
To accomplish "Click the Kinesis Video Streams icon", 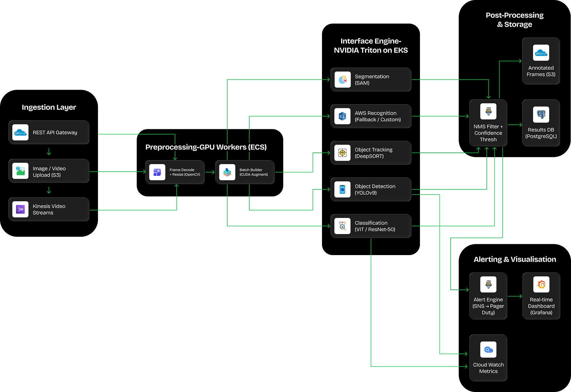I will 20,209.
